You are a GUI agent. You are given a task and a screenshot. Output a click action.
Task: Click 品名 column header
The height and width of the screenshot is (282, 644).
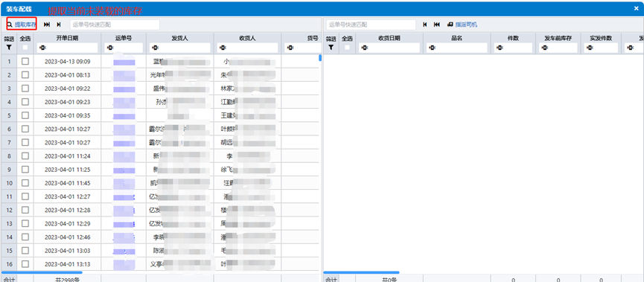pyautogui.click(x=456, y=38)
